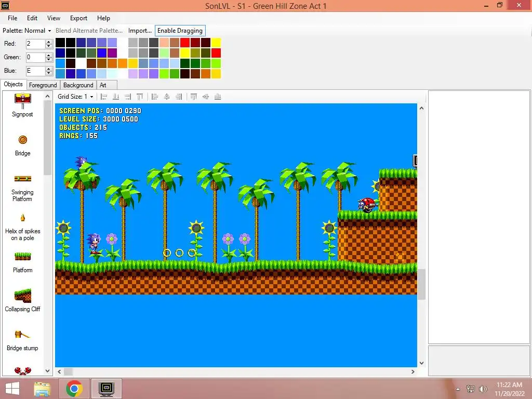Open the Palette: Normal dropdown
Screen dimensions: 532x399
(x=27, y=31)
